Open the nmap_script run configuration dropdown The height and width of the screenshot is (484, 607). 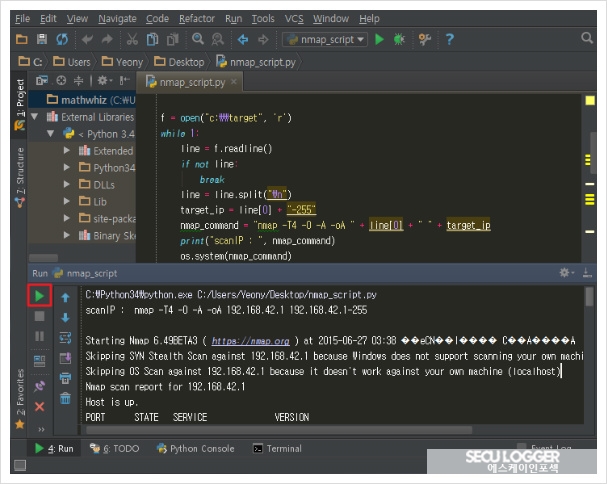[325, 39]
